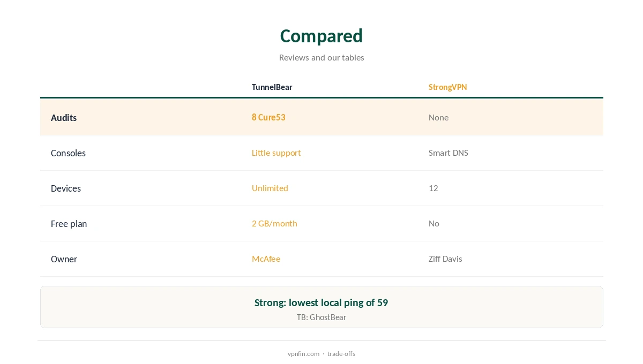Click the '2 GB/month' free plan cell
The height and width of the screenshot is (364, 643).
(x=274, y=223)
